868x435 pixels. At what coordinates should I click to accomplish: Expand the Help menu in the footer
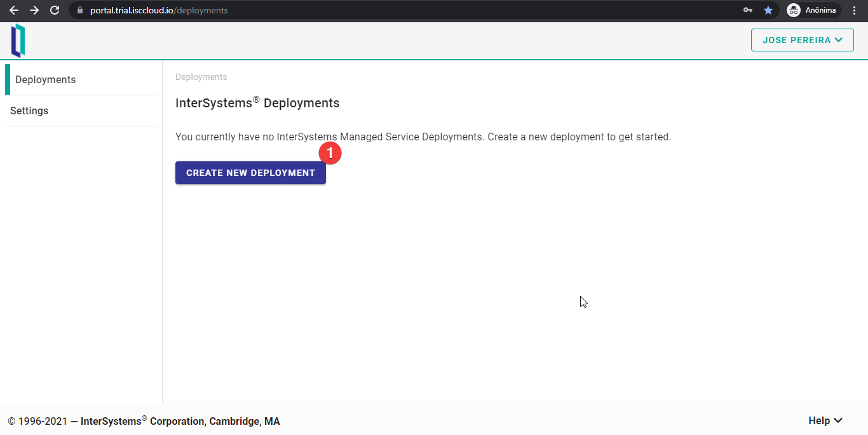coord(825,420)
